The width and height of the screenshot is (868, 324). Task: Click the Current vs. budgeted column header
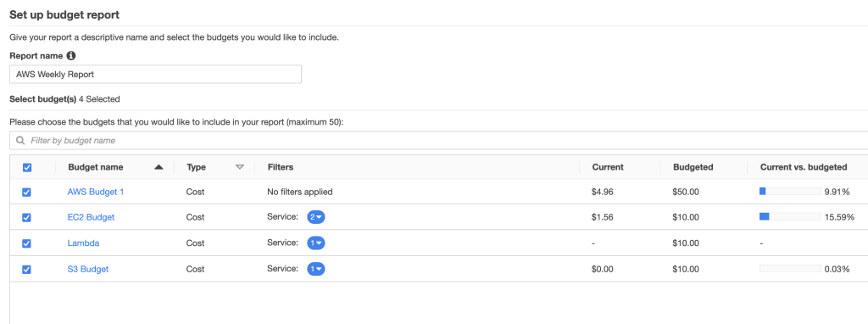tap(804, 167)
